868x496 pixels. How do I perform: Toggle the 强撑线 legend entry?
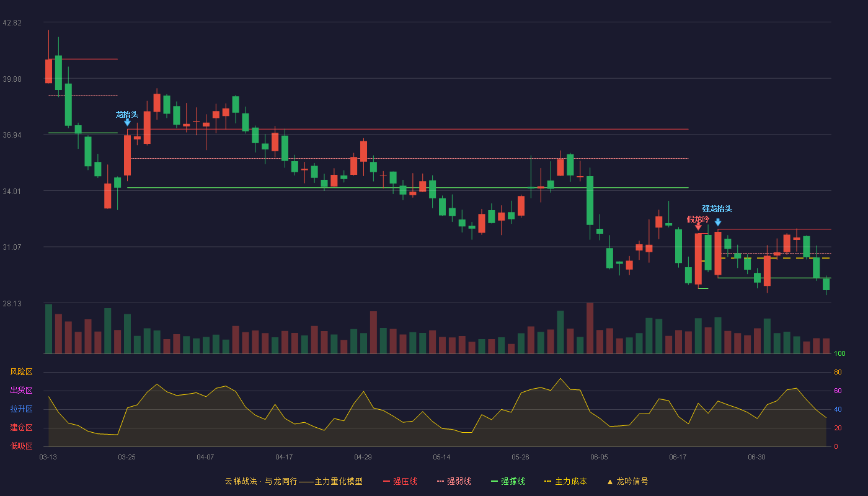click(508, 481)
